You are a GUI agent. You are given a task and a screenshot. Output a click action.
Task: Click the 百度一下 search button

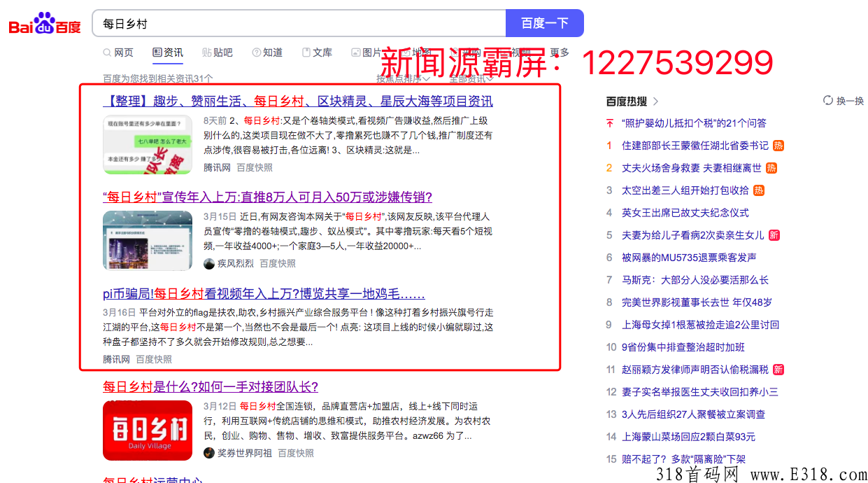(x=545, y=23)
